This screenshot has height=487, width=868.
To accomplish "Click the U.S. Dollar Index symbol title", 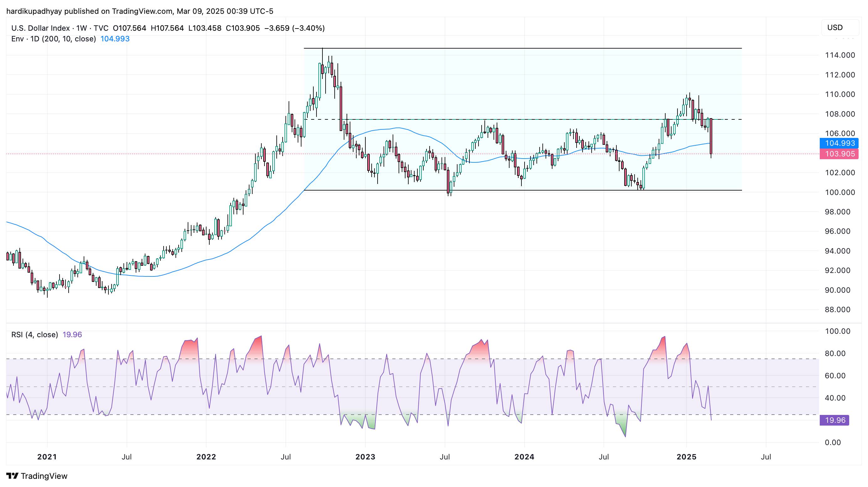I will click(x=40, y=28).
